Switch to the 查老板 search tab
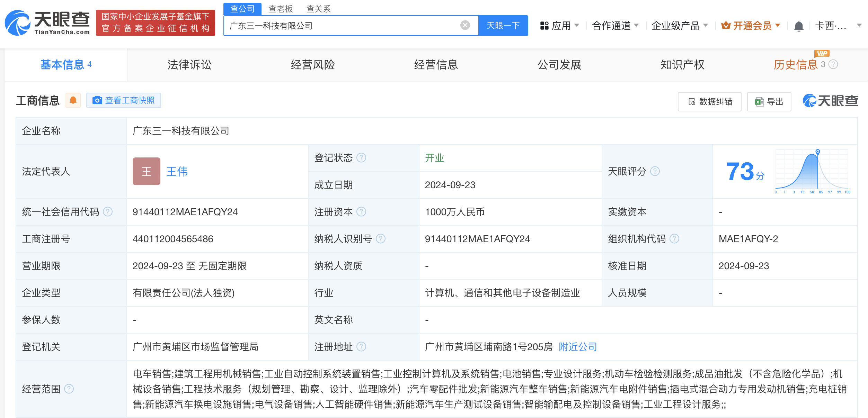 [281, 9]
